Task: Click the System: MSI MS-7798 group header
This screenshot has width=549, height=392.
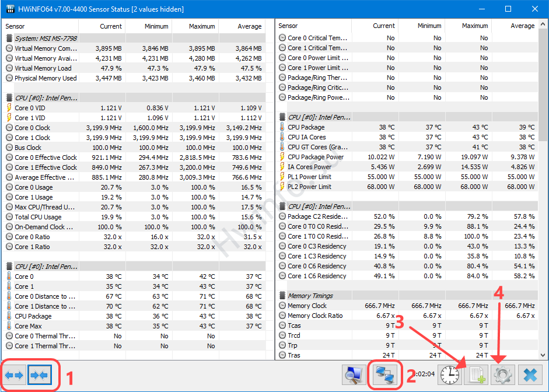Action: pyautogui.click(x=46, y=38)
